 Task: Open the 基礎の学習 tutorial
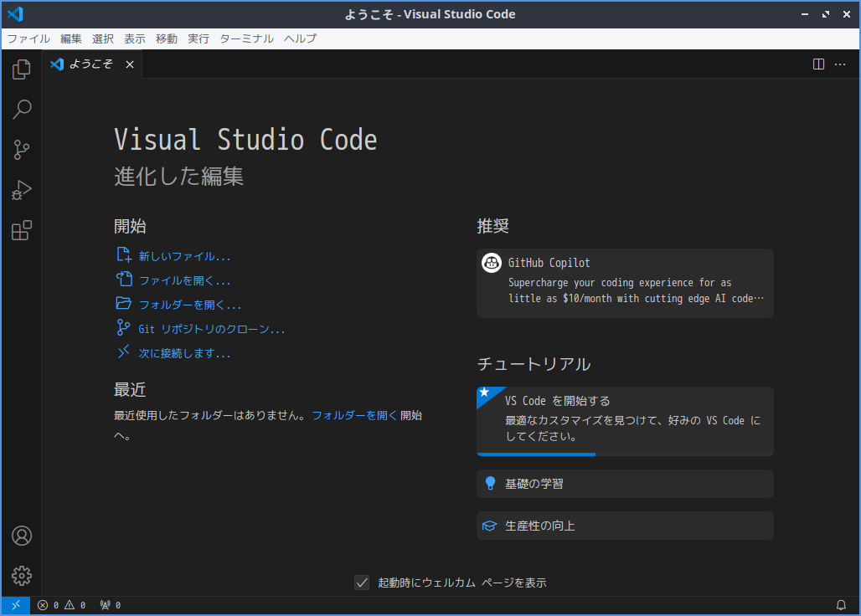click(625, 484)
